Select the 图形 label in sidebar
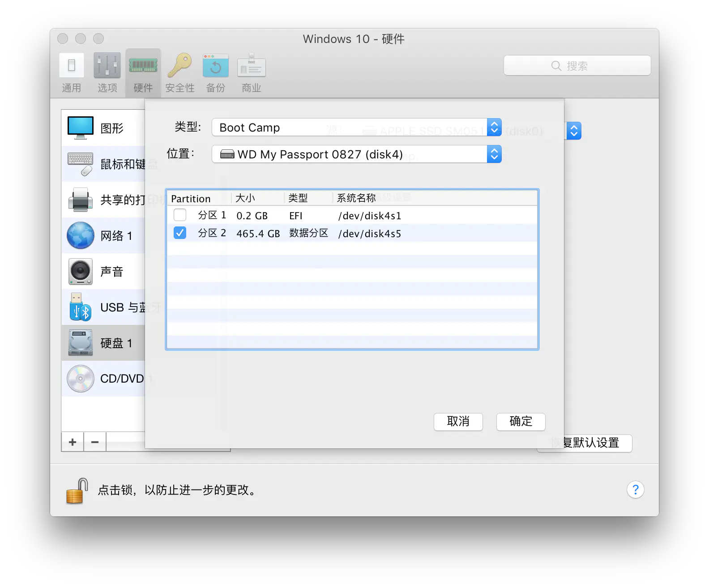 [112, 128]
